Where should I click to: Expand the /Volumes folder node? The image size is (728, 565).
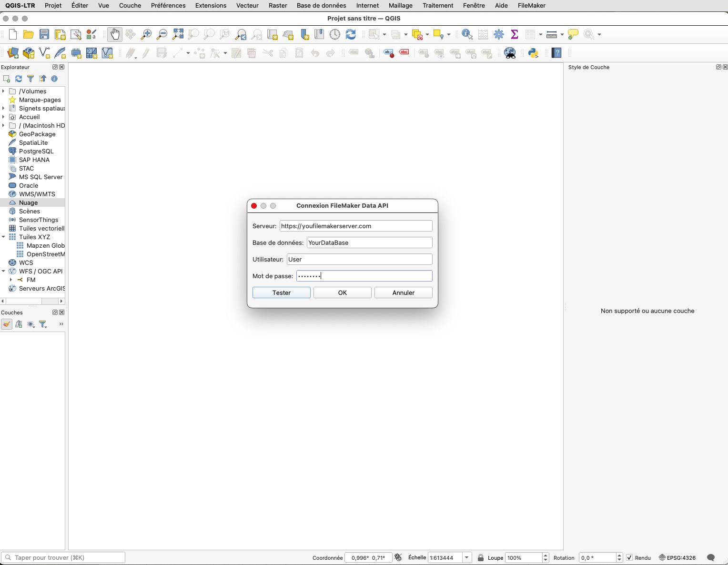4,91
